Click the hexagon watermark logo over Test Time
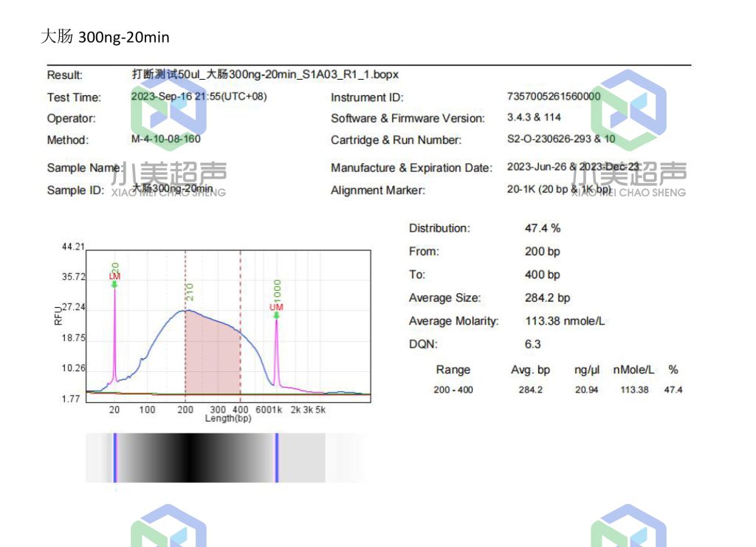This screenshot has height=547, width=756. 168,111
